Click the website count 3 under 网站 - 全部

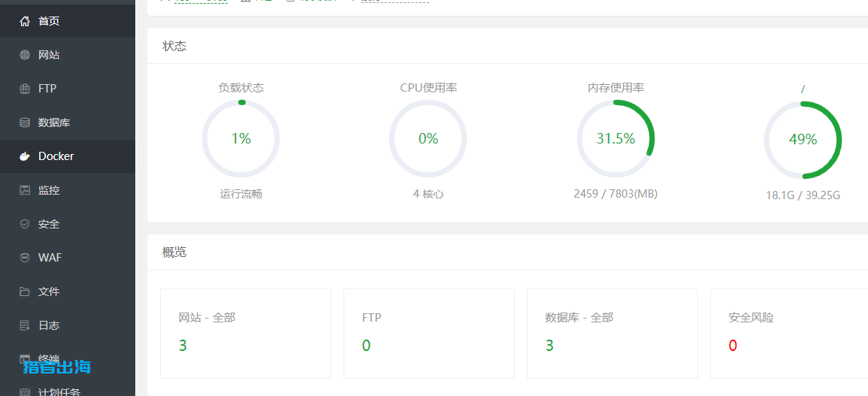[183, 346]
